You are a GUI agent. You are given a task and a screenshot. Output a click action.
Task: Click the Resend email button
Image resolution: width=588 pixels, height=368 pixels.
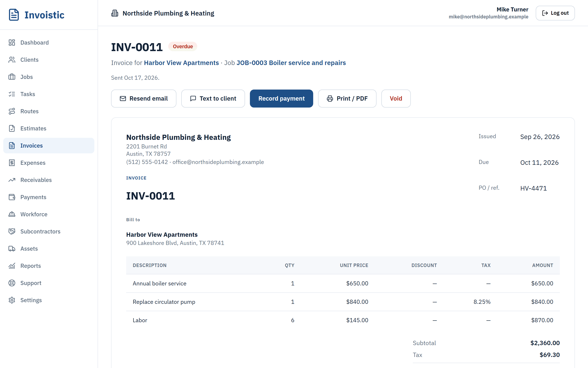[x=144, y=99]
